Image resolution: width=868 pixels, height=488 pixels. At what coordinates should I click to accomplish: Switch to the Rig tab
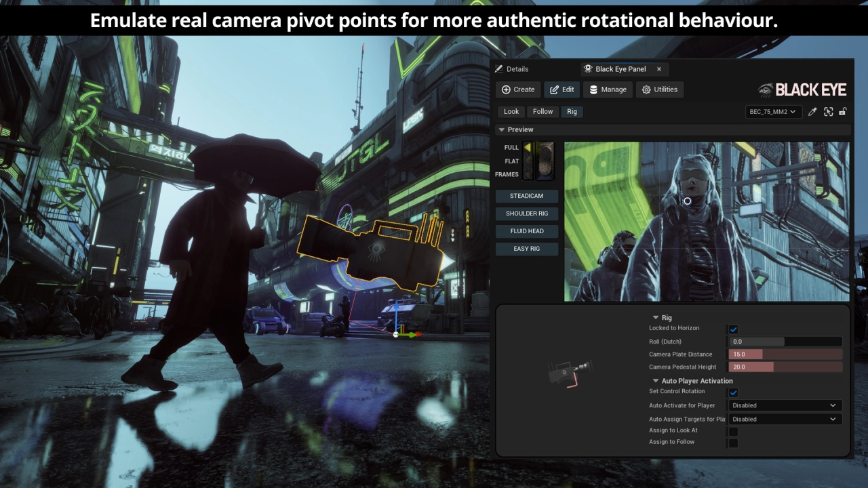tap(572, 112)
